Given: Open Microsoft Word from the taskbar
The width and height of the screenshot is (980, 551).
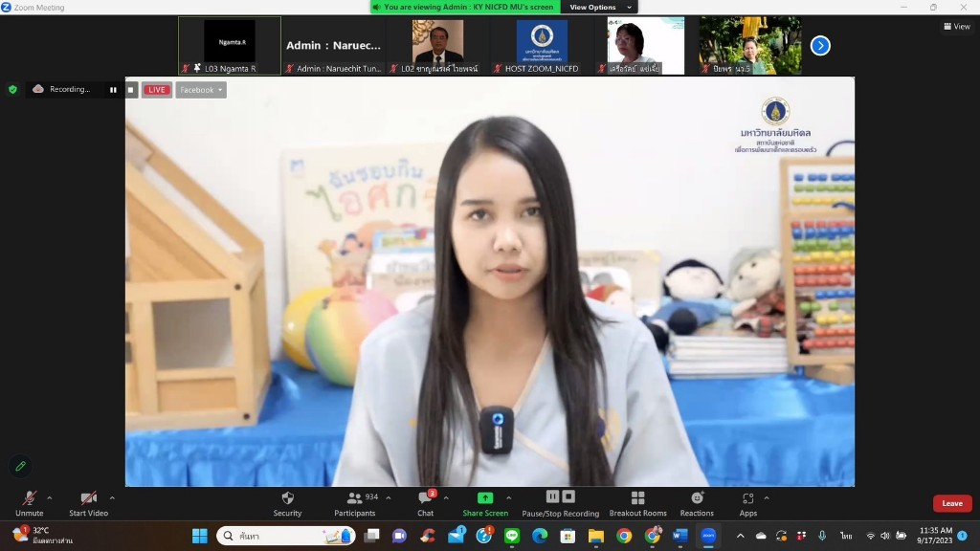Looking at the screenshot, I should 680,536.
